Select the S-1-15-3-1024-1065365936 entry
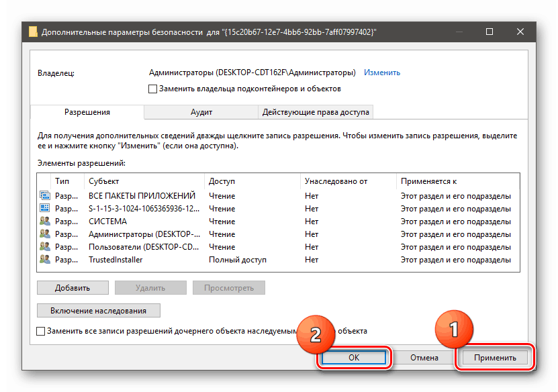558x392 pixels. 278,209
